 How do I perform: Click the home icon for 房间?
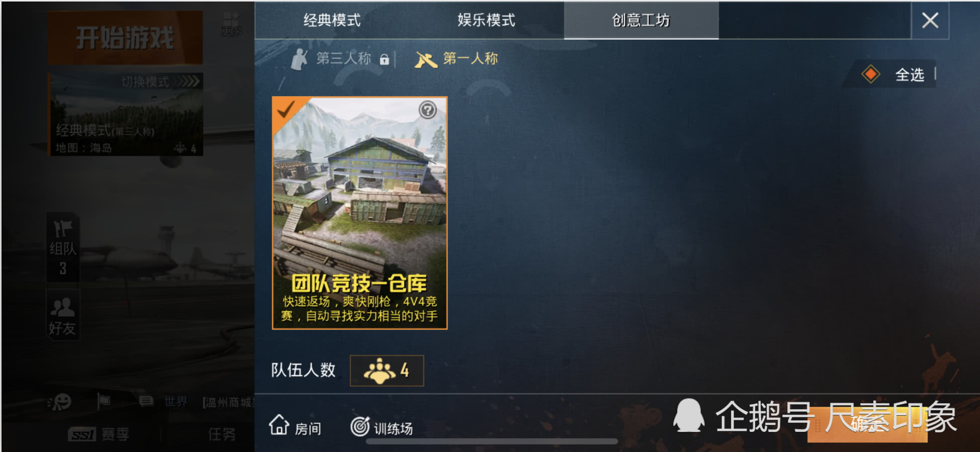tap(279, 425)
